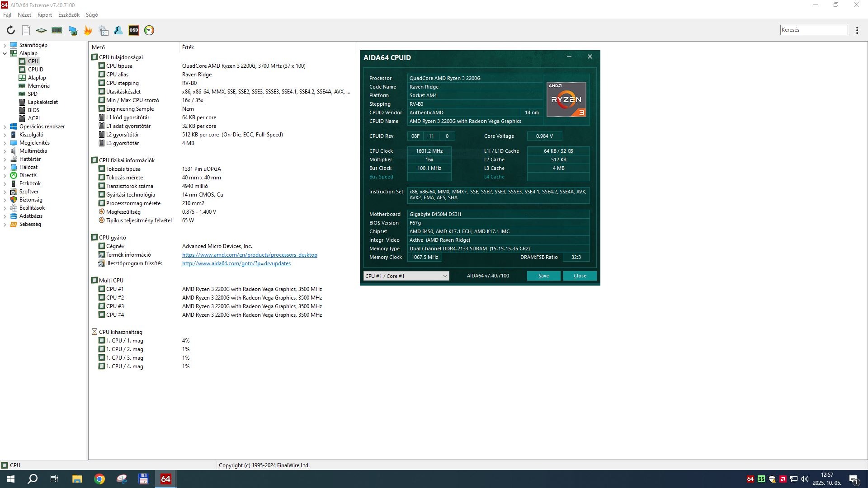Expand the Számítógép tree node
The height and width of the screenshot is (488, 868).
[5, 45]
